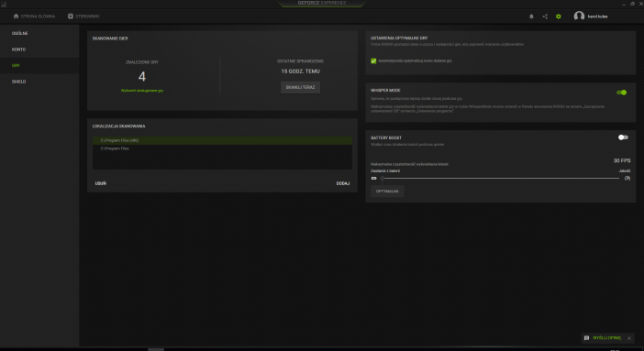This screenshot has height=351, width=644.
Task: Click the account username next to avatar
Action: pos(597,16)
